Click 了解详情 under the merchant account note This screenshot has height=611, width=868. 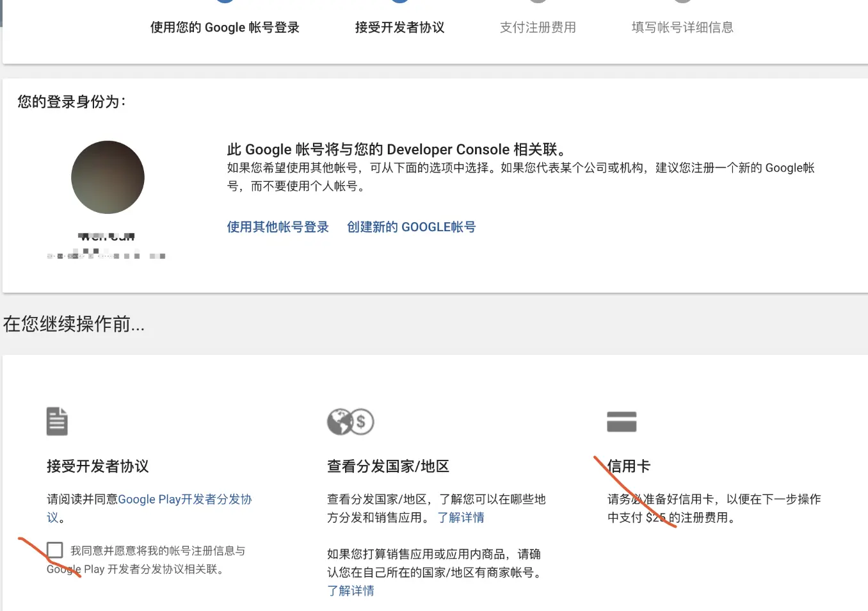point(351,591)
